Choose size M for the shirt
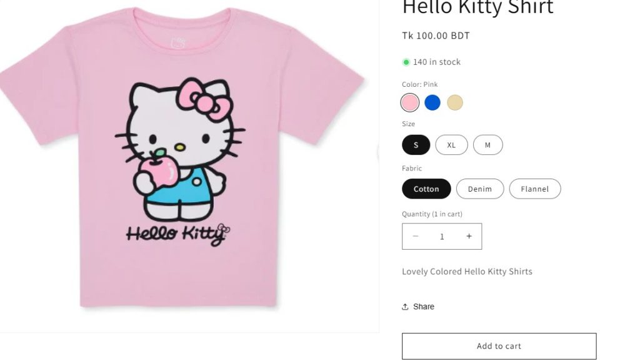Viewport: 640px width, 364px height. (x=487, y=145)
